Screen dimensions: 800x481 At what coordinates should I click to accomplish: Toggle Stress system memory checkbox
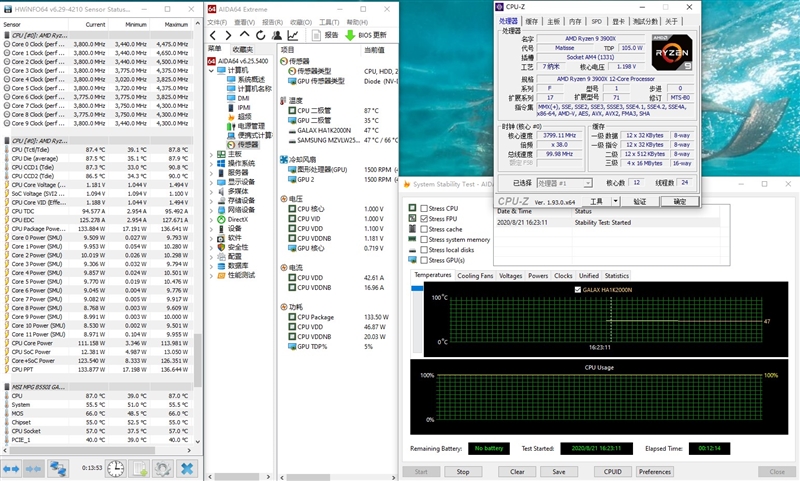(424, 239)
